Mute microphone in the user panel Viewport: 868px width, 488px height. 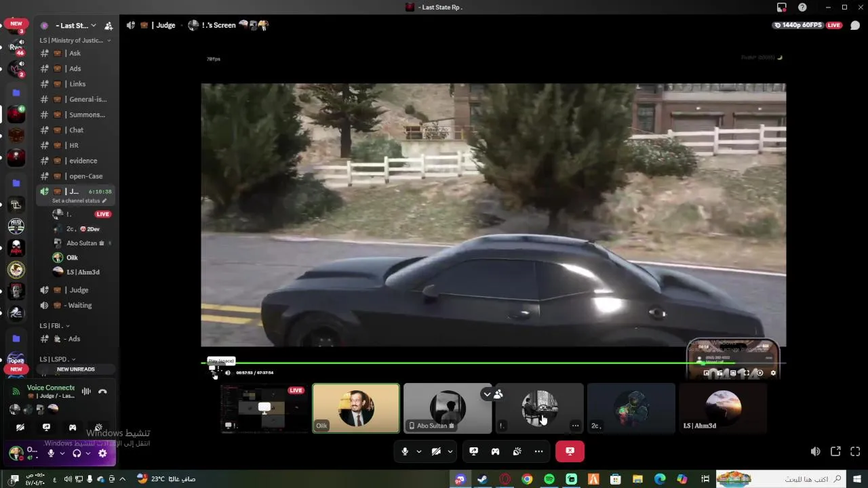click(x=51, y=453)
